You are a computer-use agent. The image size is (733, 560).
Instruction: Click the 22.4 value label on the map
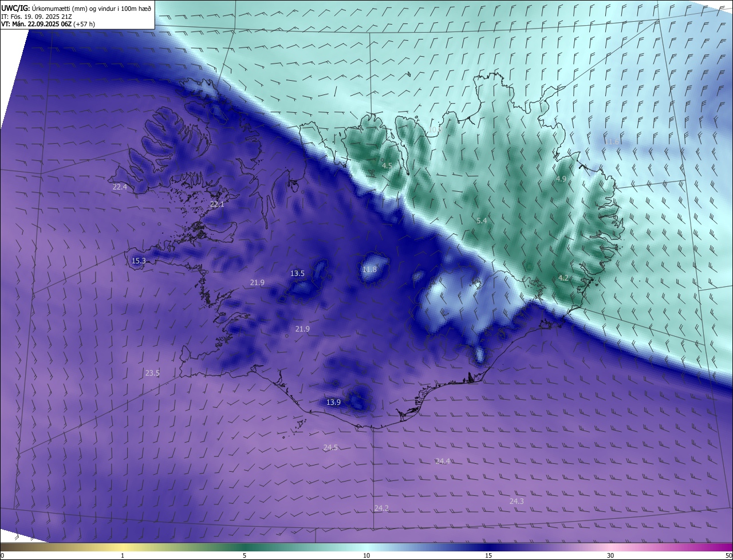[x=120, y=187]
